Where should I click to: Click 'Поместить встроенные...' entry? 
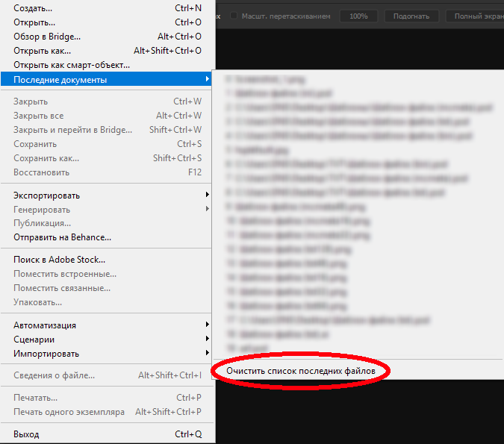(106, 274)
